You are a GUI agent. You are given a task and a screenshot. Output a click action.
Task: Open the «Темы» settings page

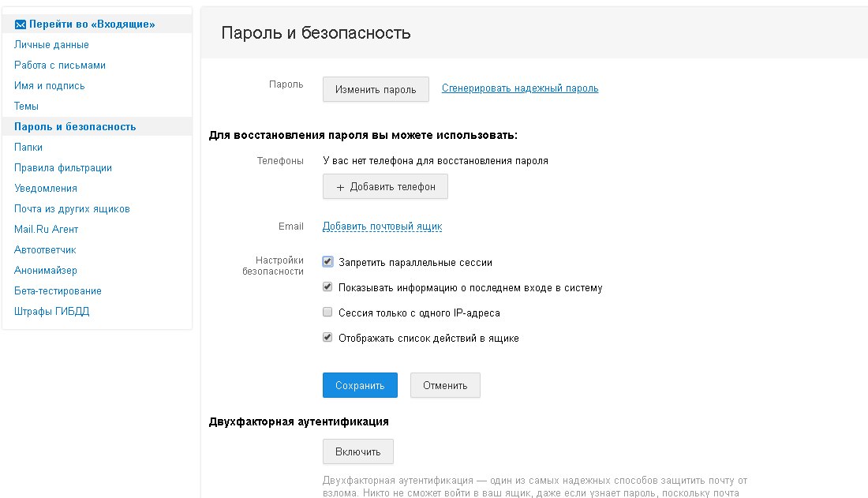coord(26,107)
